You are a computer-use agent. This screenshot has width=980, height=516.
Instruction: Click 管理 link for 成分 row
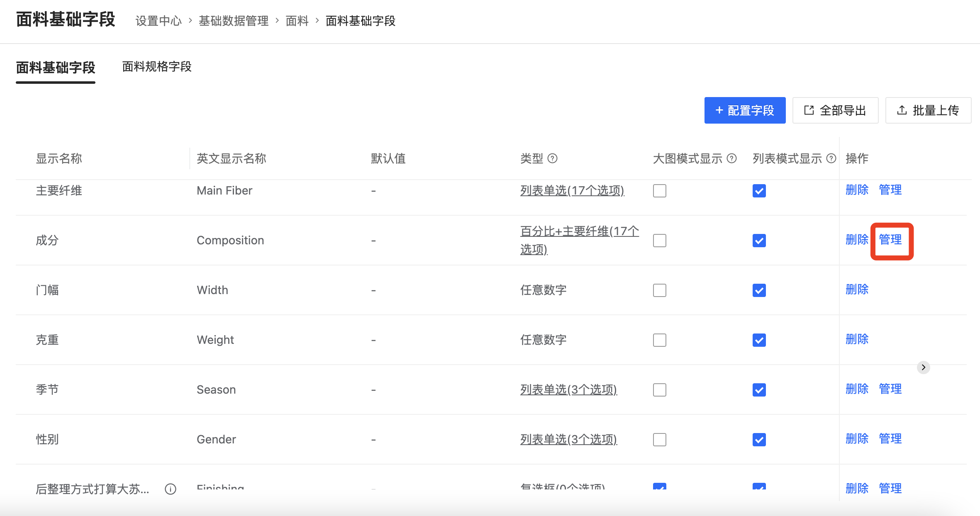(x=890, y=240)
